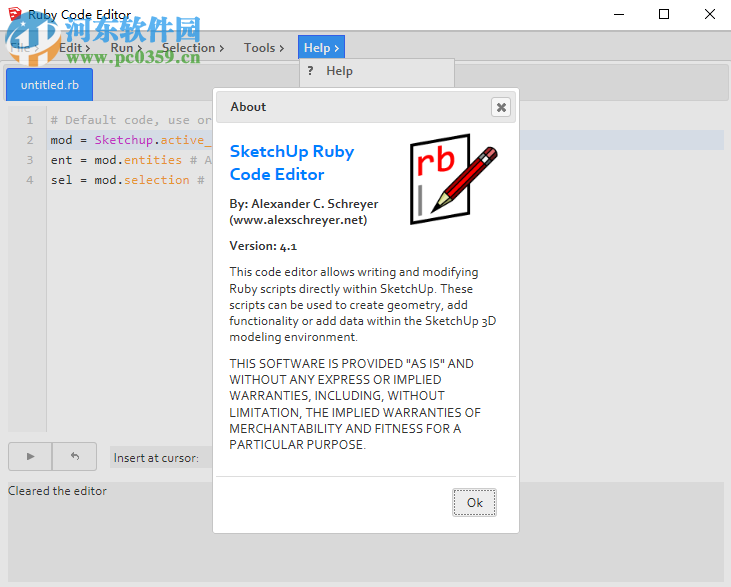
Task: Minimize the Ruby Code Editor window
Action: 619,14
